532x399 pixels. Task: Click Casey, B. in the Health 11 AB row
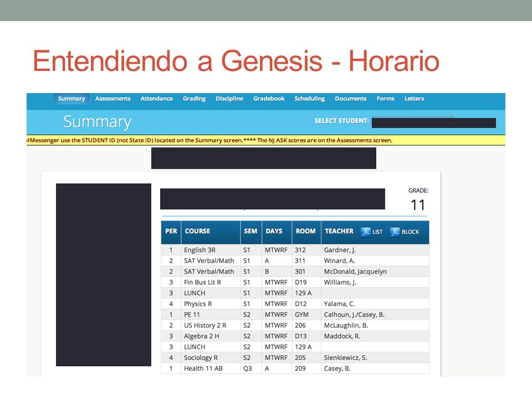click(337, 369)
